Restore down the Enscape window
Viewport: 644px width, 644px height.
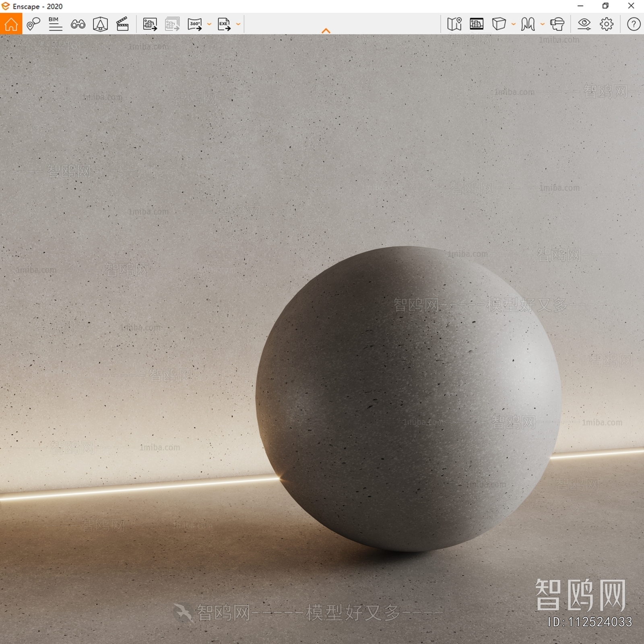pyautogui.click(x=605, y=6)
